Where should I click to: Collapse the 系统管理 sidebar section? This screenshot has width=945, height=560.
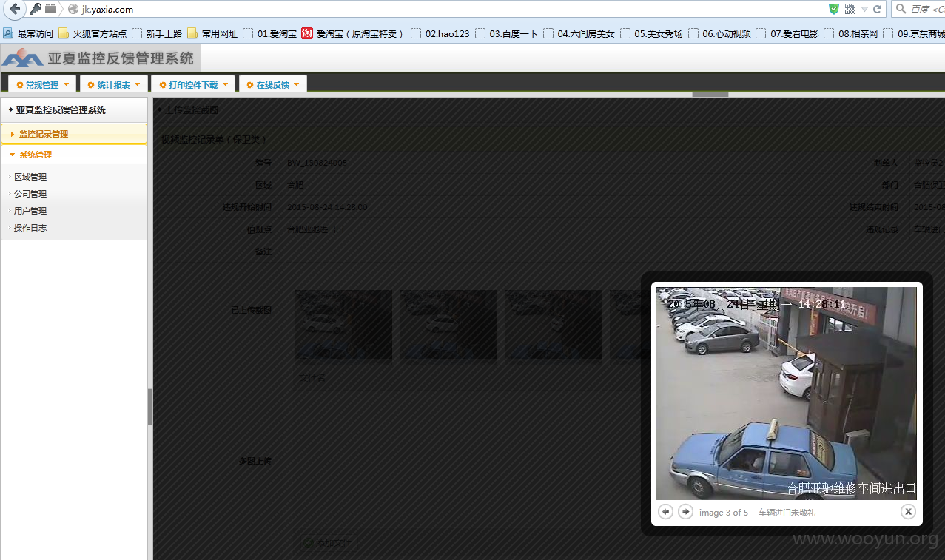tap(74, 155)
